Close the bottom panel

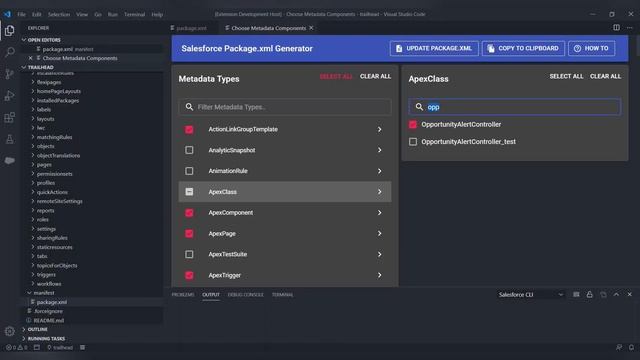[x=629, y=294]
